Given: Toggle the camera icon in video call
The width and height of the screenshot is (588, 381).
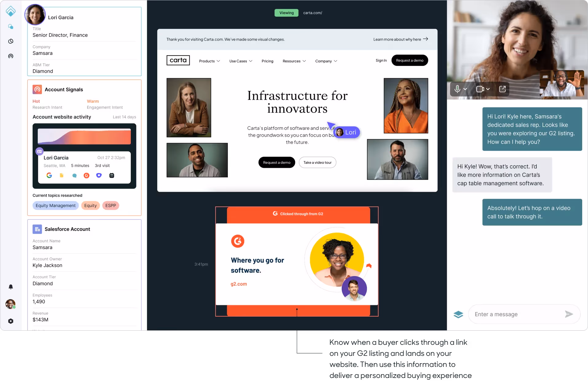Looking at the screenshot, I should click(480, 89).
